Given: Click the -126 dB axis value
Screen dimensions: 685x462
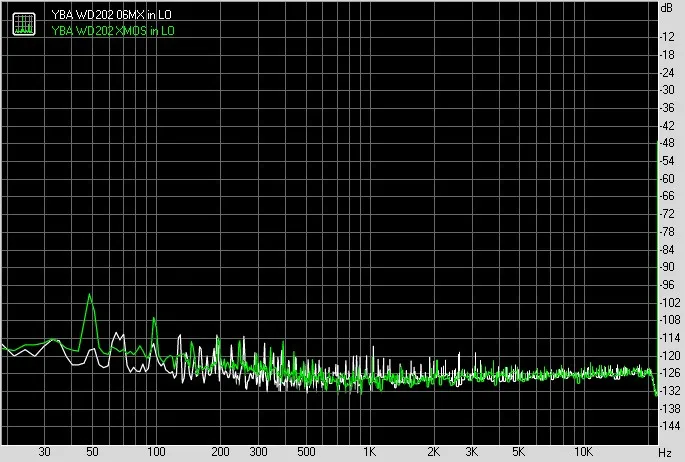Looking at the screenshot, I should pos(669,373).
